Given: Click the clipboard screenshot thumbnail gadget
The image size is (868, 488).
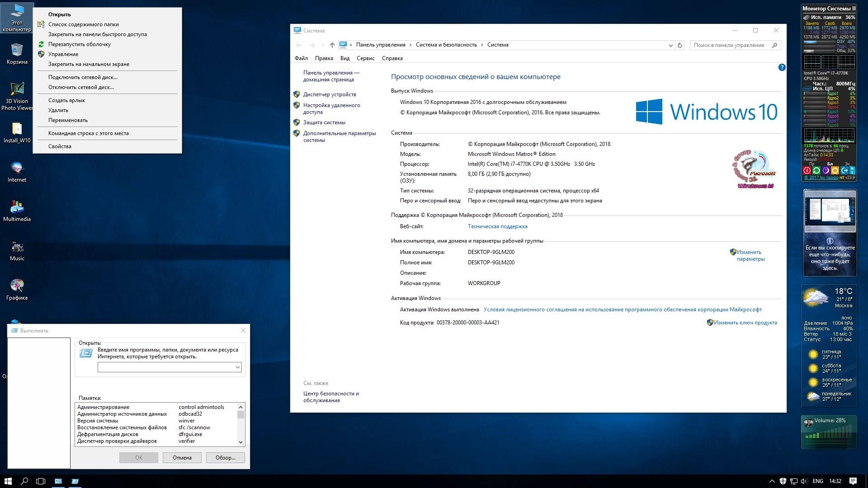Looking at the screenshot, I should pos(830,211).
